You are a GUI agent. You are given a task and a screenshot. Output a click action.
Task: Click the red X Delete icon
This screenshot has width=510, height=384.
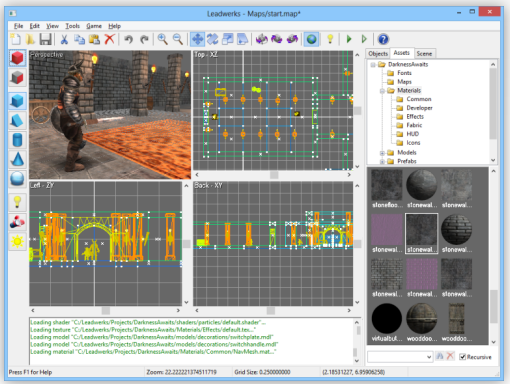point(110,39)
